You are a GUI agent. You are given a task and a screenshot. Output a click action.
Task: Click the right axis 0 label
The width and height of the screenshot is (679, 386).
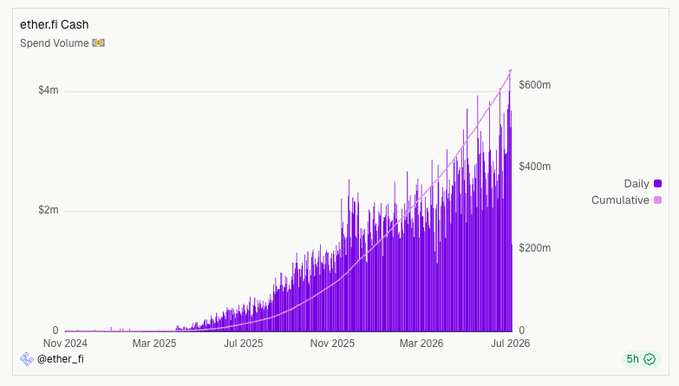[522, 331]
